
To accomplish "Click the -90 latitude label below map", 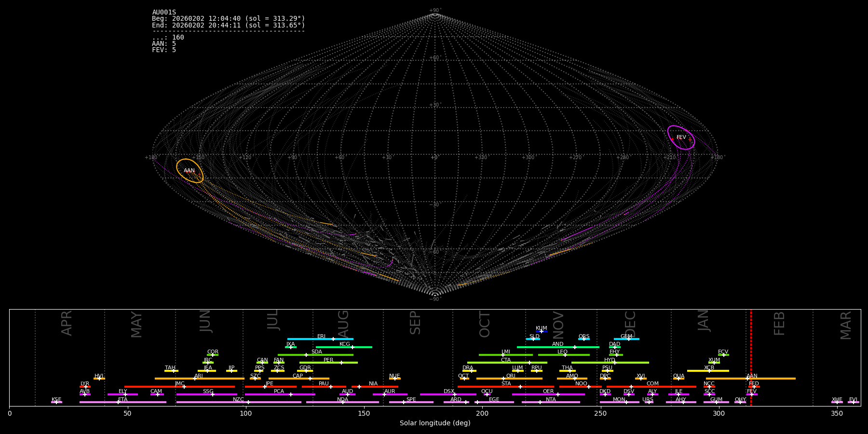I will click(434, 299).
